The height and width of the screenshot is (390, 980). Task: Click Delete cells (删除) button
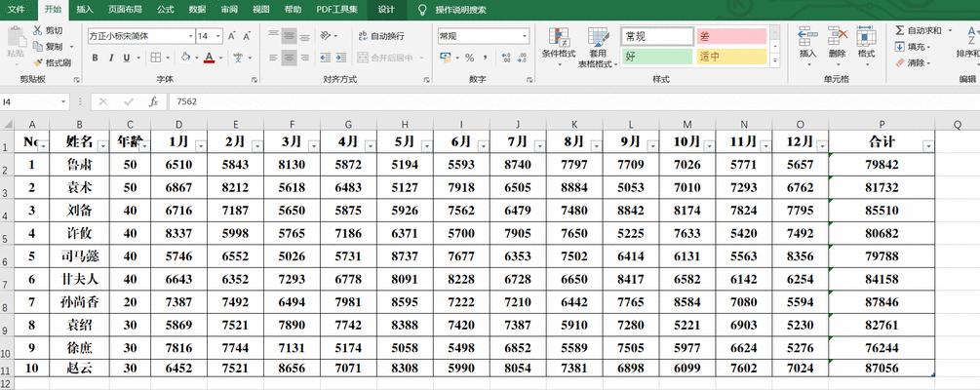pos(838,46)
